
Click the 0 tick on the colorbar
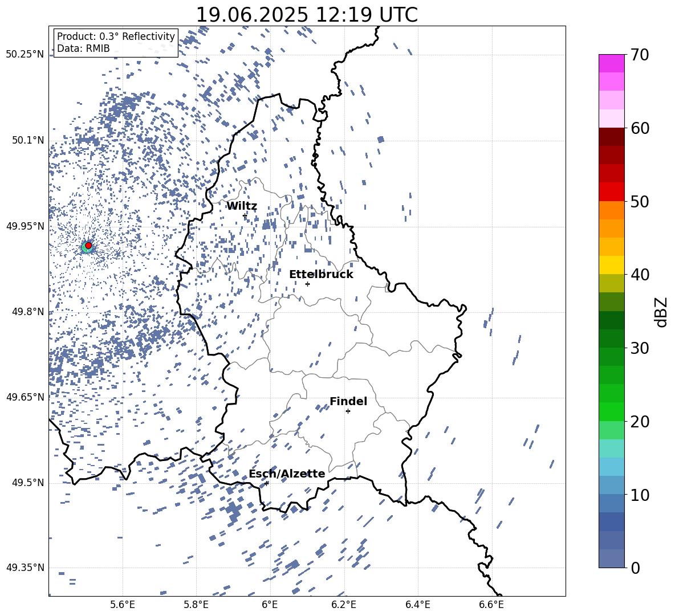(x=635, y=568)
